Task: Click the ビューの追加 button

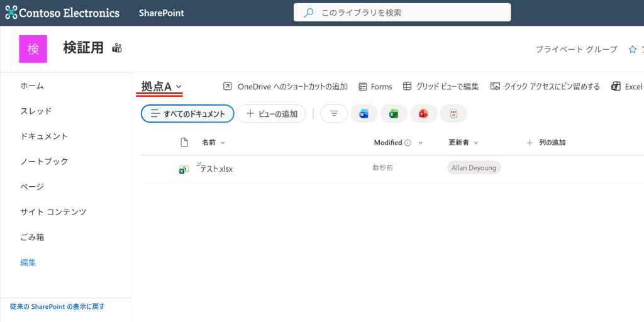Action: coord(271,114)
